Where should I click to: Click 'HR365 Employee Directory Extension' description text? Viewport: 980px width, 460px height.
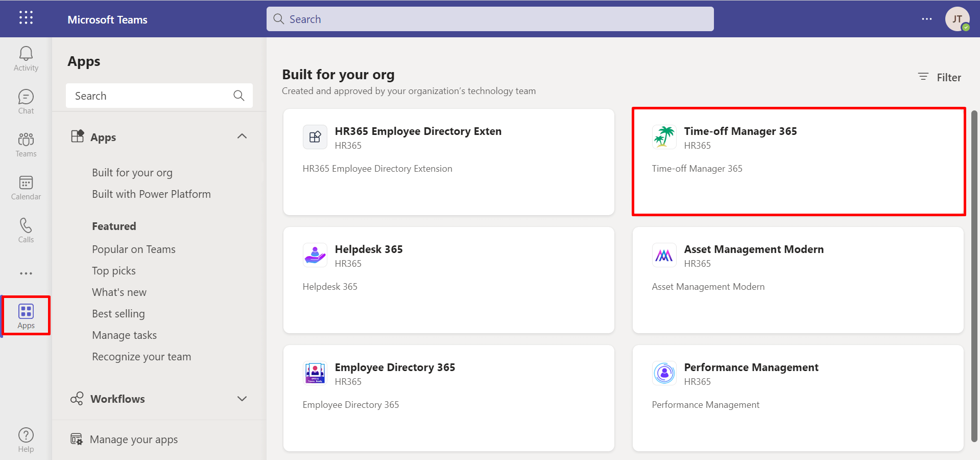point(377,169)
